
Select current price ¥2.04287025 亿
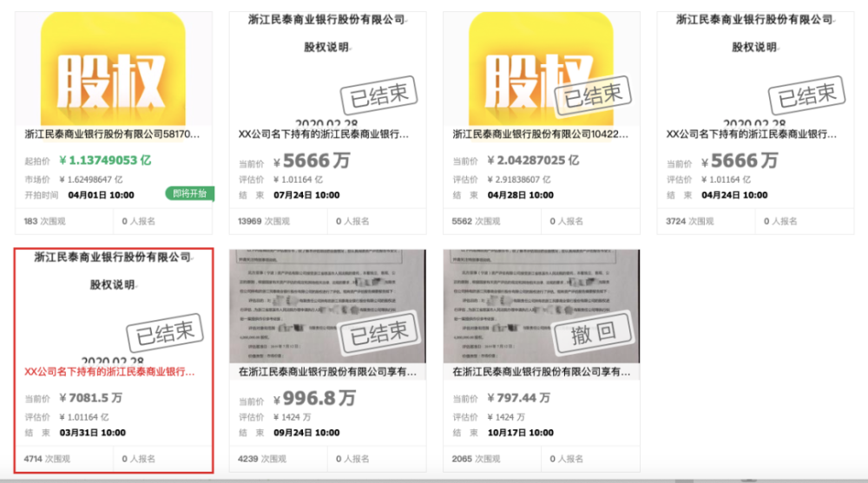click(533, 160)
